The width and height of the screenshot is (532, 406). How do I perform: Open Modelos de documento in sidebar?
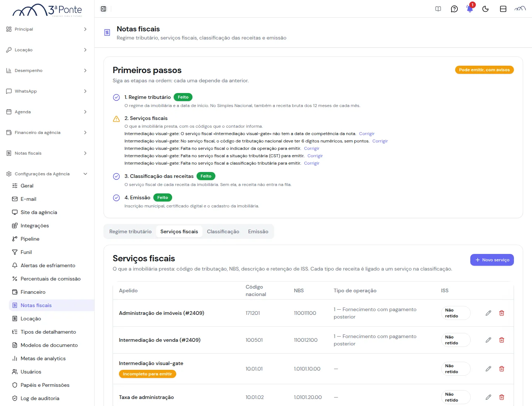pyautogui.click(x=51, y=345)
